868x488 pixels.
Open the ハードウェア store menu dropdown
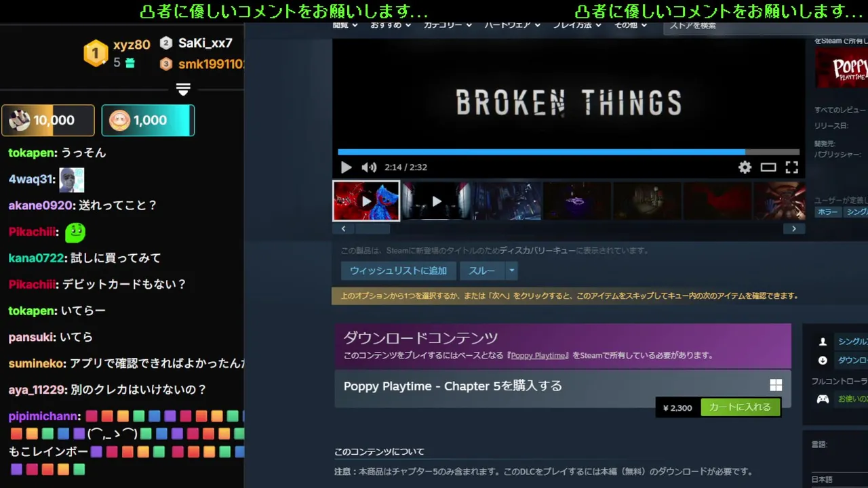pos(512,25)
